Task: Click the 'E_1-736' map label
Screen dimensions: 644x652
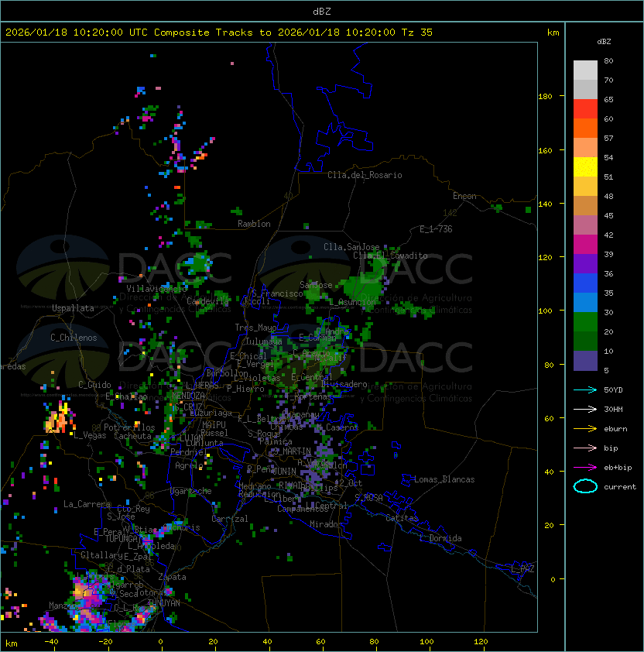Action: pos(436,229)
